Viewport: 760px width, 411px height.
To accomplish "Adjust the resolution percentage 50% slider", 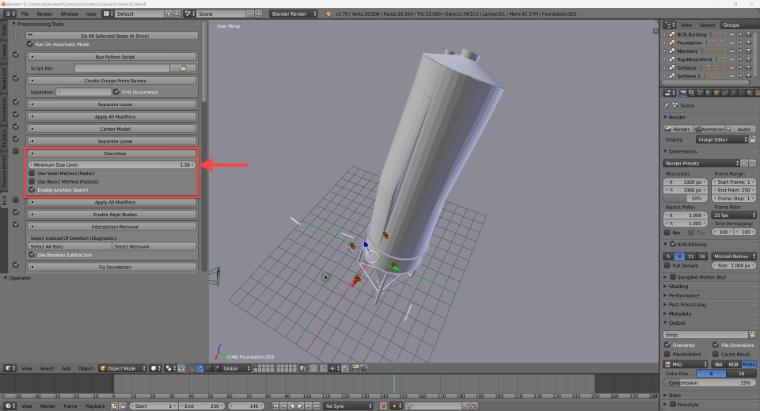I will [x=686, y=198].
